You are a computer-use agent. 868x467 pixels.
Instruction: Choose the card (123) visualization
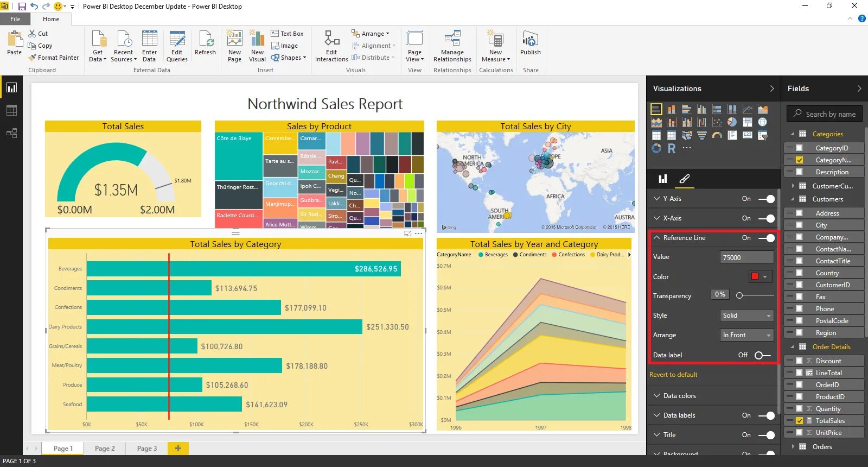point(747,135)
